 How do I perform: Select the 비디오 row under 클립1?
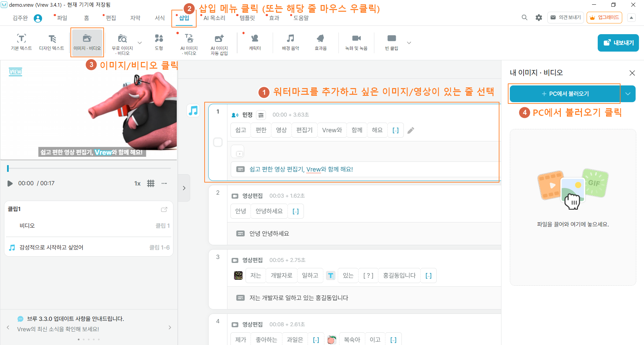pyautogui.click(x=89, y=225)
